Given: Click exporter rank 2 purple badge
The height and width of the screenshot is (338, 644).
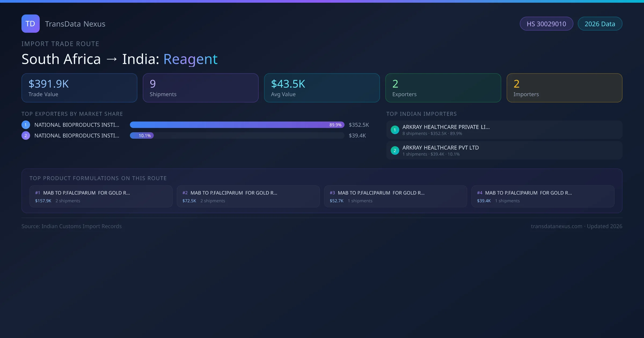Looking at the screenshot, I should 26,135.
